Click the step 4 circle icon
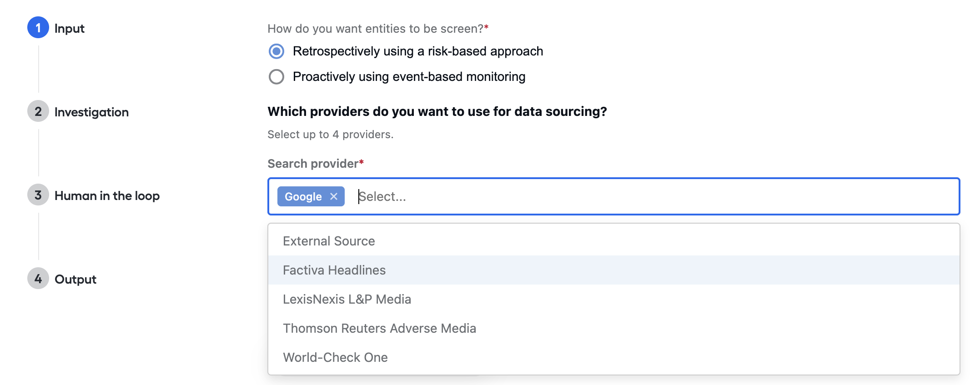 coord(38,279)
